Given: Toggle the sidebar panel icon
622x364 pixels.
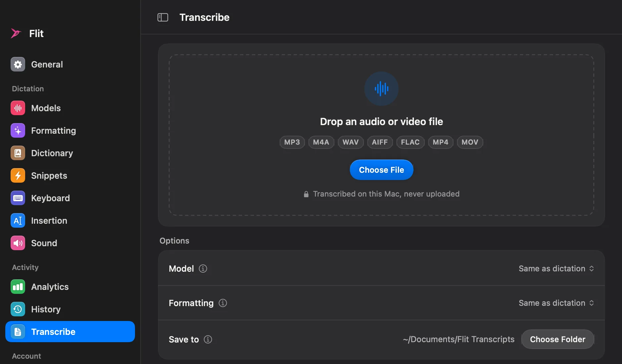Looking at the screenshot, I should 163,17.
